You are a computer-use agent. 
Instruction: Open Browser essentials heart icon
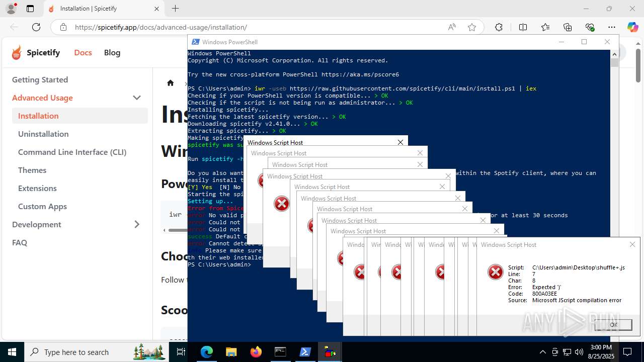coord(590,27)
